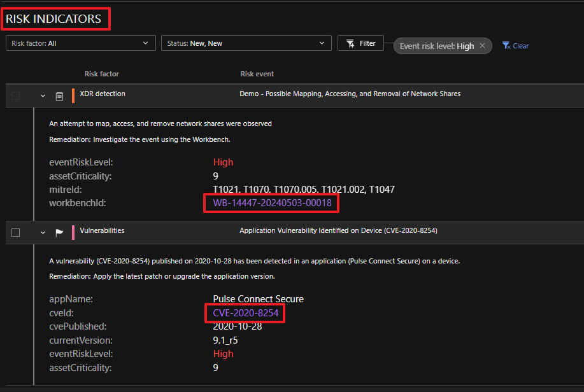
Task: Click the Risk event column header
Action: click(x=257, y=74)
